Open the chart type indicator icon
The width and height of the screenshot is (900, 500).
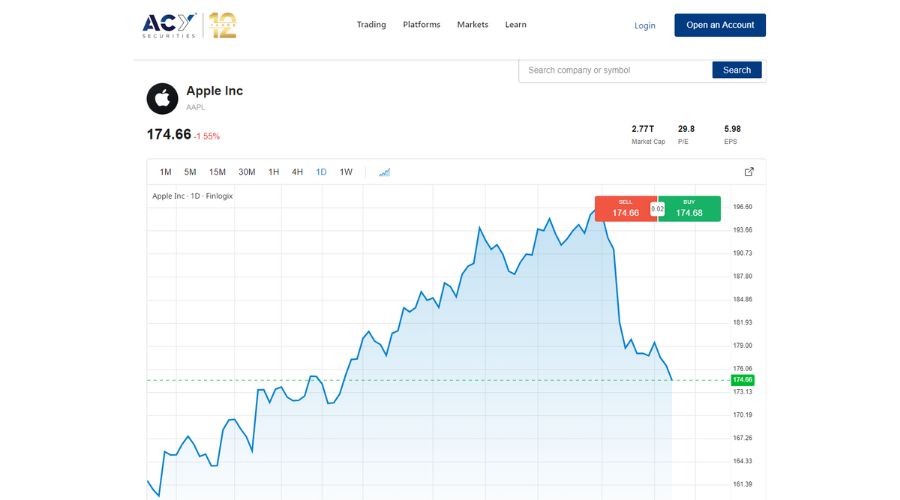pos(384,172)
